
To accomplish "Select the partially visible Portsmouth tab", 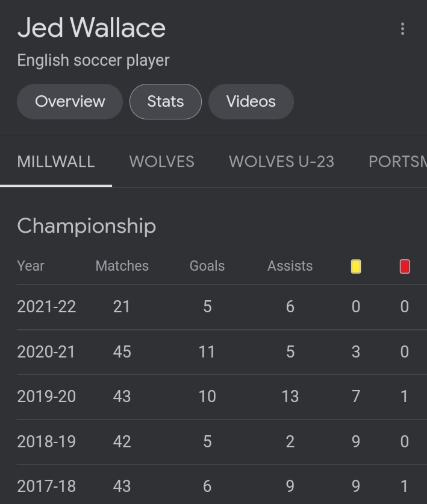I will pyautogui.click(x=397, y=162).
